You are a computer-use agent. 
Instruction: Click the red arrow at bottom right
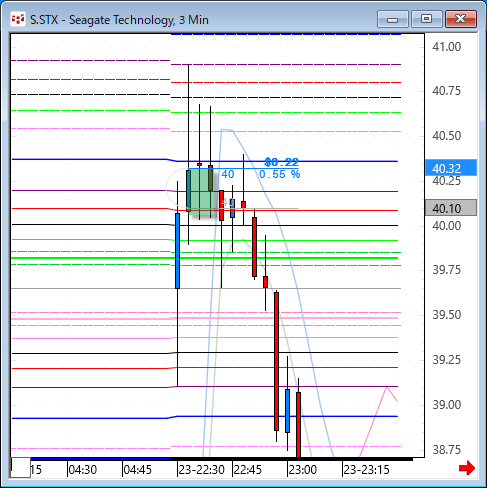(x=467, y=468)
